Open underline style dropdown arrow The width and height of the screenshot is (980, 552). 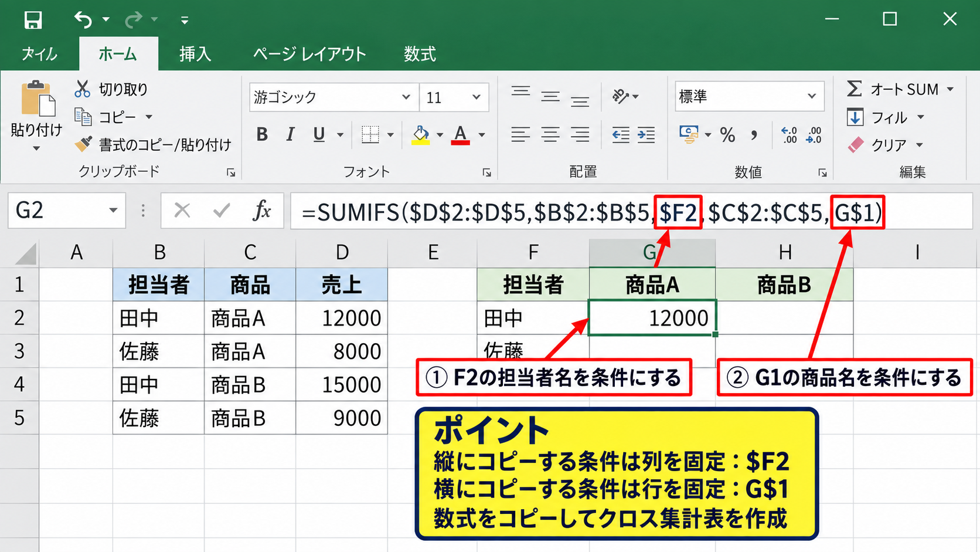340,136
